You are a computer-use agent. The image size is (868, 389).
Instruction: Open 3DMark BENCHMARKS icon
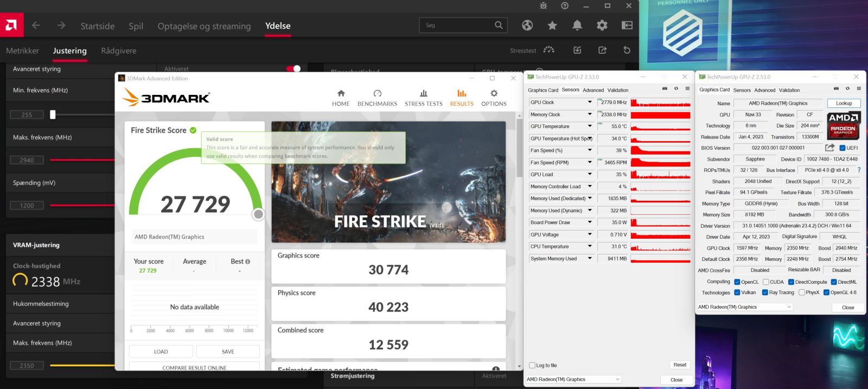(x=378, y=93)
